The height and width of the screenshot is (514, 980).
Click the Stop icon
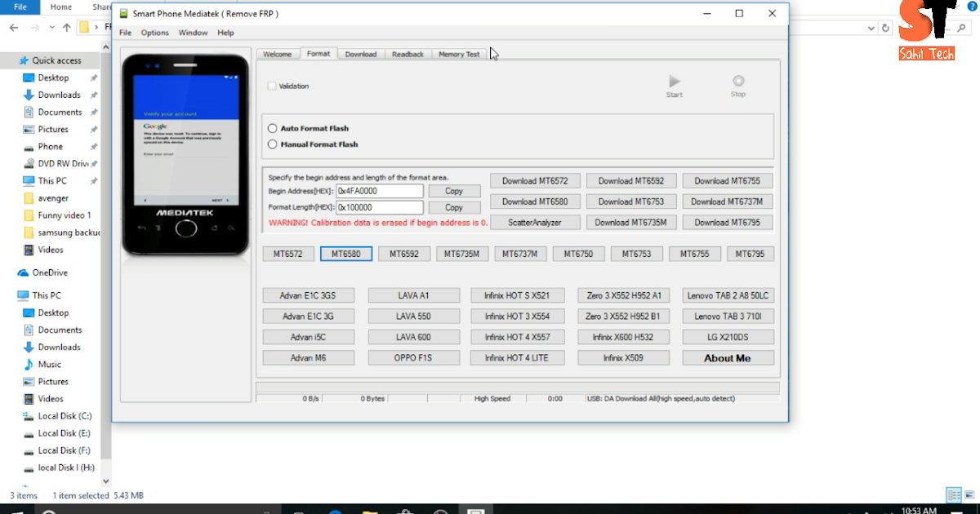[738, 82]
